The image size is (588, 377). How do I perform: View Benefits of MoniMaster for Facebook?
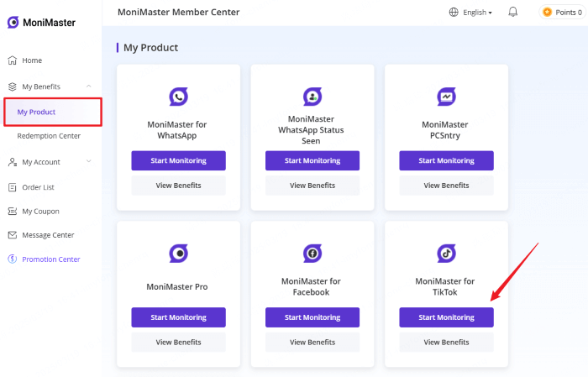tap(312, 342)
